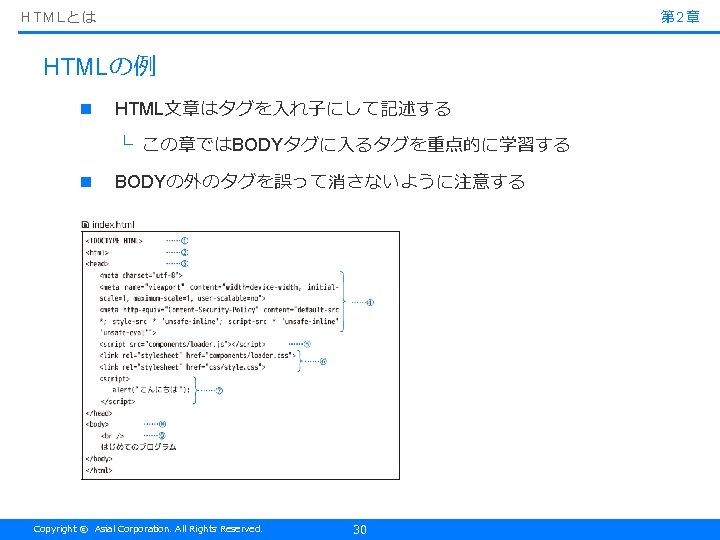
Task: Click the closing "</body>" tag line
Action: [99, 459]
